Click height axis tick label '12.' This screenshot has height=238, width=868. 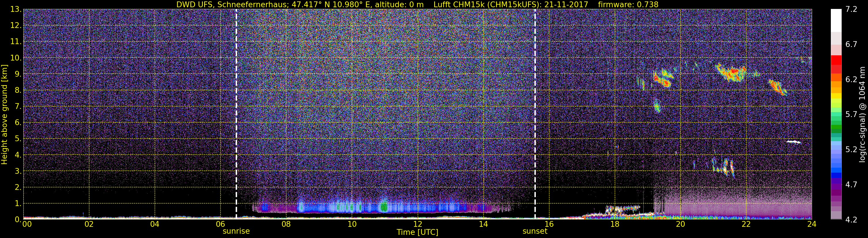point(16,26)
